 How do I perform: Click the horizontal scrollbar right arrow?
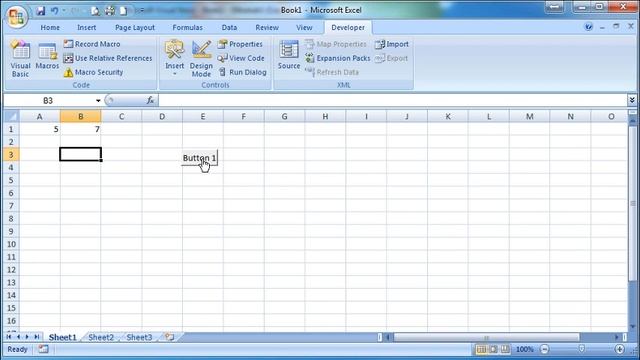pyautogui.click(x=617, y=337)
